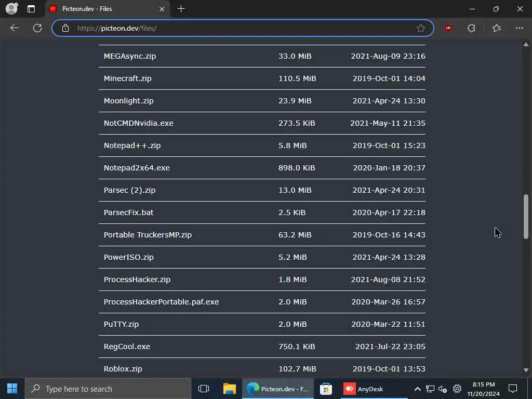This screenshot has width=532, height=399.
Task: Download PuTTY.zip
Action: pyautogui.click(x=121, y=324)
